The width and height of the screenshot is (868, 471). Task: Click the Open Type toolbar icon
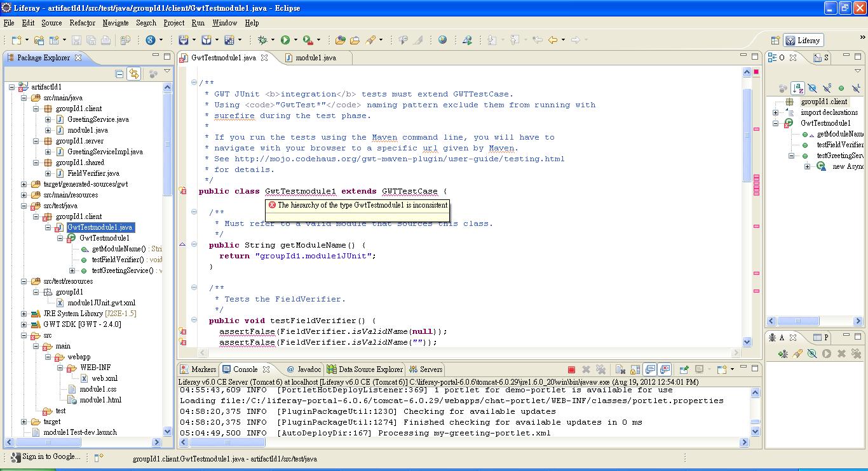click(x=340, y=40)
